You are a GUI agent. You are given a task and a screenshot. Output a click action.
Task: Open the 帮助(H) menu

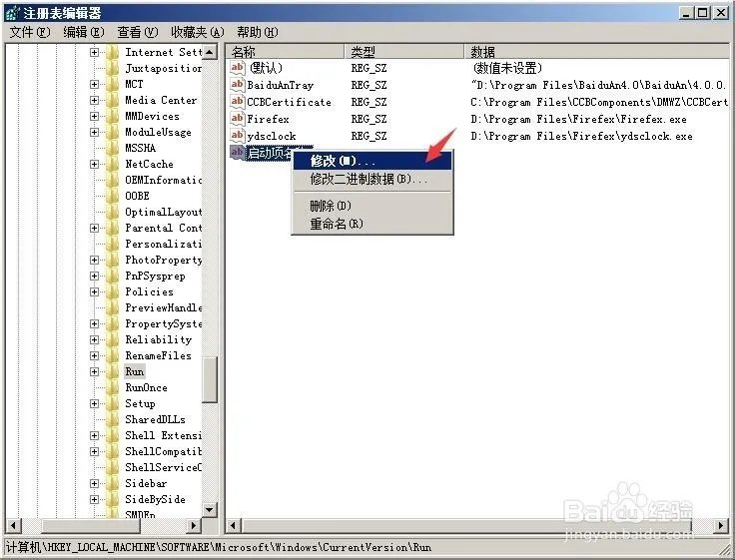pos(258,32)
